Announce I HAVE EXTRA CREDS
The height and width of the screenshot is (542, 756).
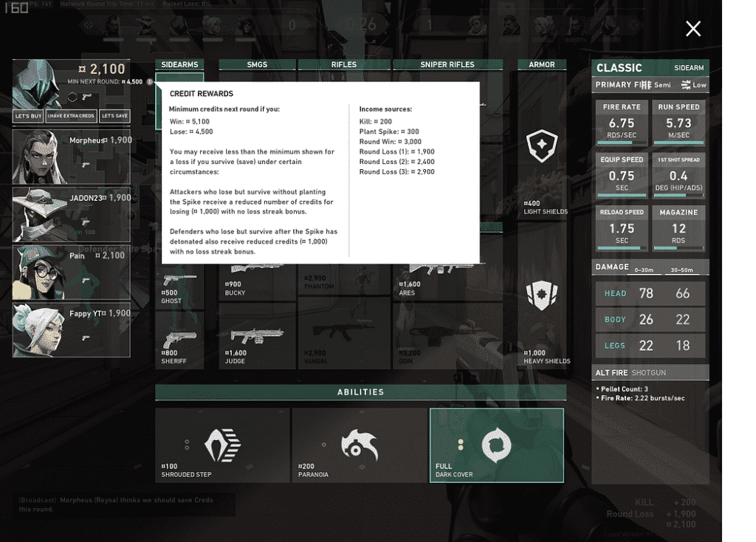click(x=71, y=116)
